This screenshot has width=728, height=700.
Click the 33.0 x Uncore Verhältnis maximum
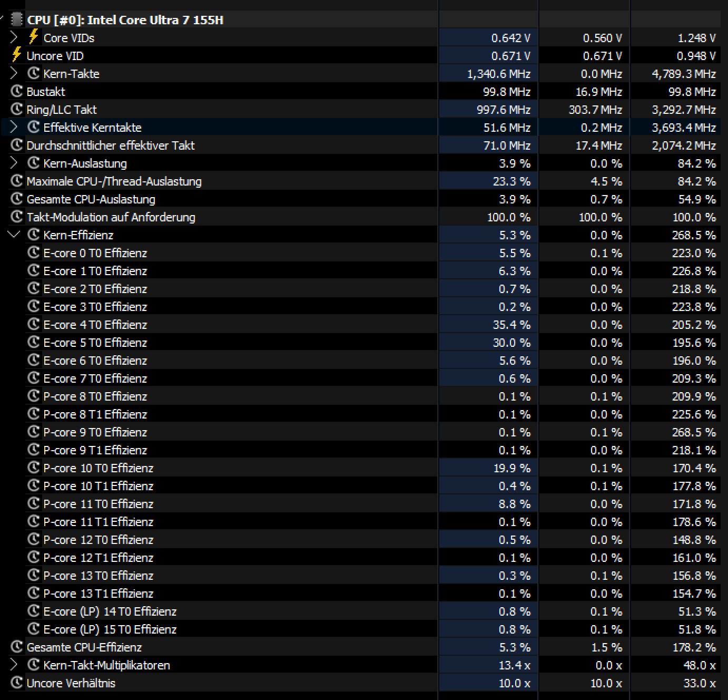pos(700,683)
